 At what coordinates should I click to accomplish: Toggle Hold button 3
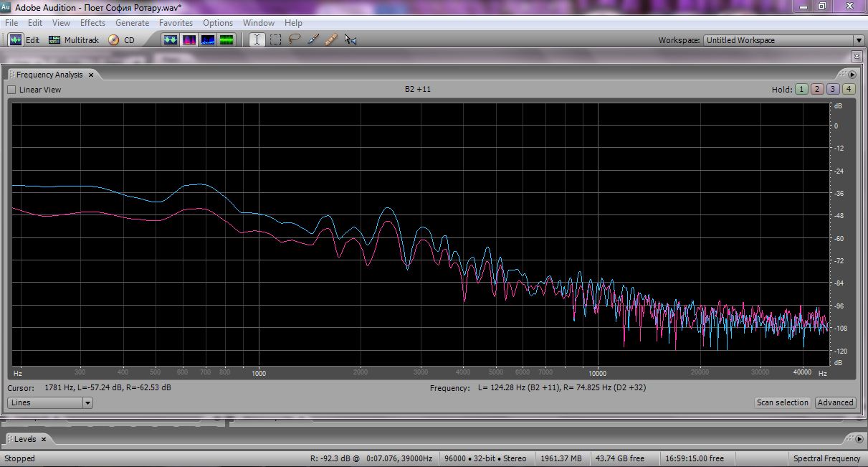(x=832, y=90)
